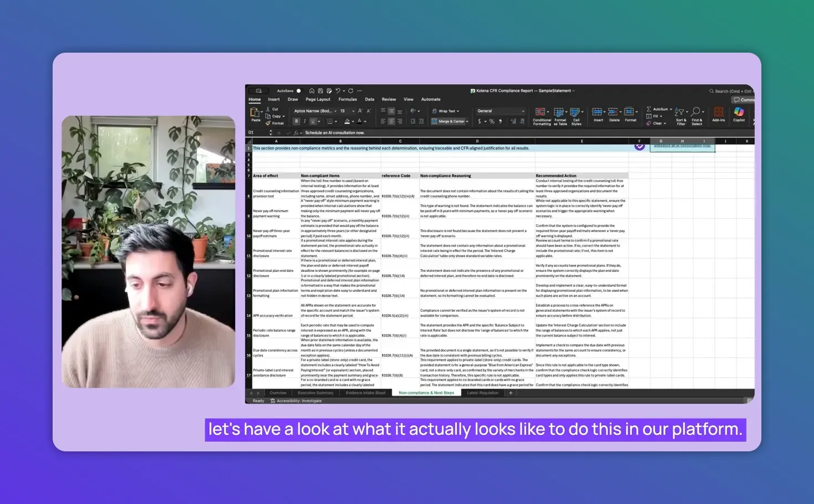Viewport: 814px width, 504px height.
Task: Click the Home icon in title bar
Action: 312,91
